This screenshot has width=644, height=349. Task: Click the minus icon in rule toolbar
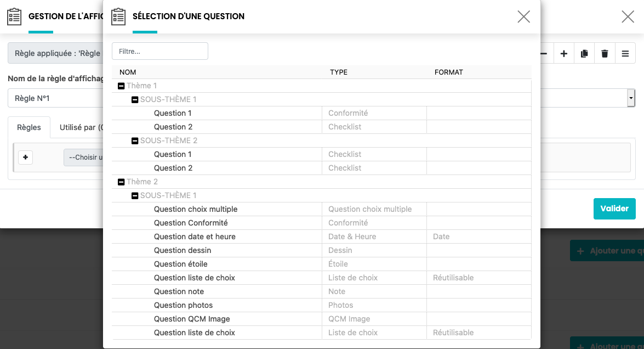tap(544, 54)
